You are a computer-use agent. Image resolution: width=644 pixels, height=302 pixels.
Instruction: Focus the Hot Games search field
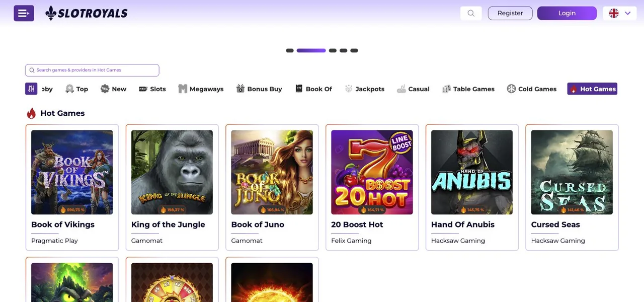[x=92, y=70]
